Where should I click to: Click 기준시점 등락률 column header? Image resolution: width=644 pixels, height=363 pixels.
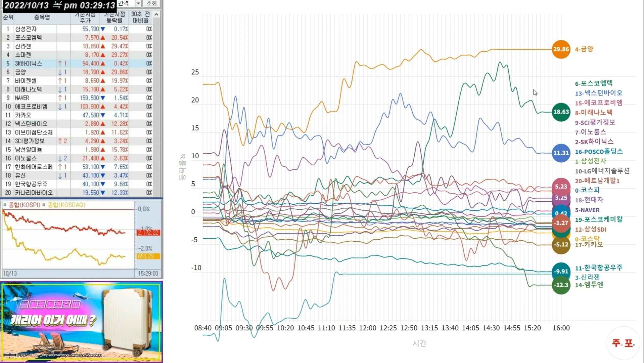pyautogui.click(x=114, y=17)
